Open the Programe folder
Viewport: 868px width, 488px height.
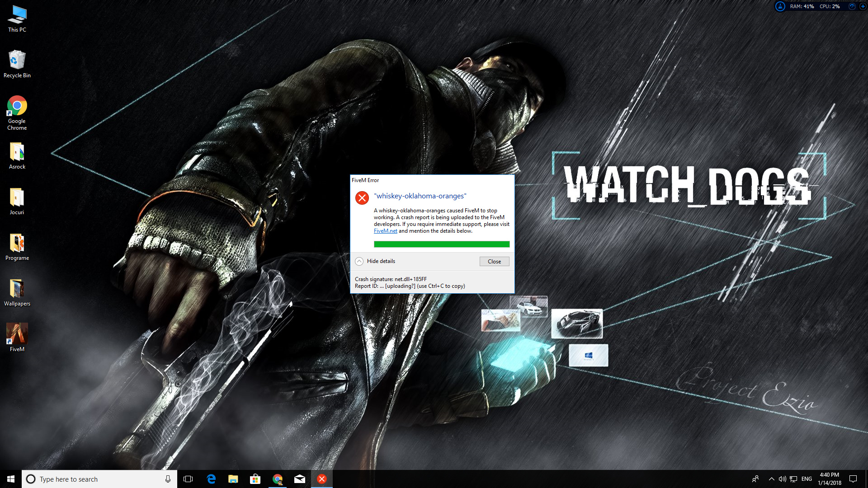point(17,247)
